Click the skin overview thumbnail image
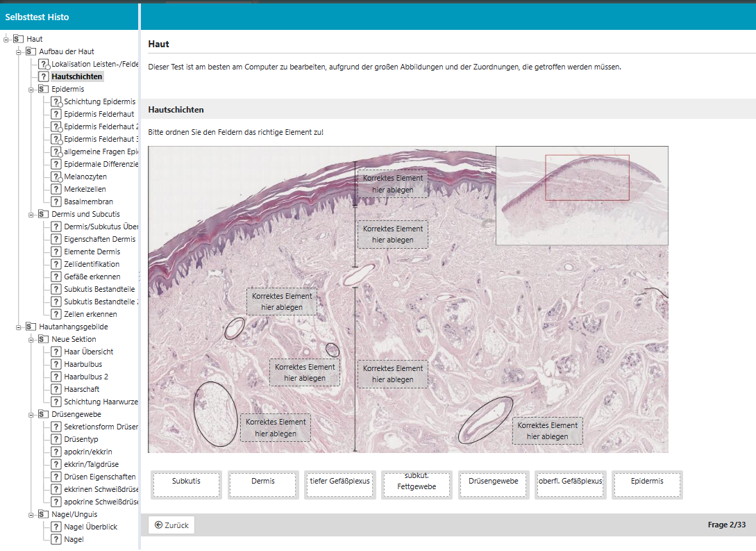 pyautogui.click(x=582, y=195)
